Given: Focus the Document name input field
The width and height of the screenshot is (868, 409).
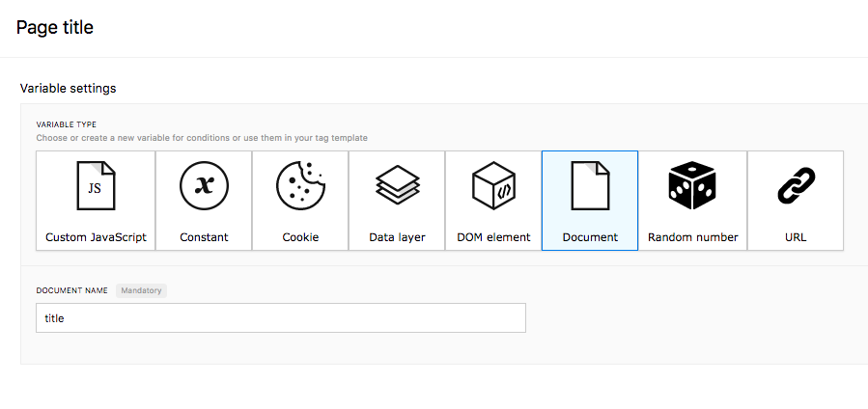Looking at the screenshot, I should pos(281,317).
